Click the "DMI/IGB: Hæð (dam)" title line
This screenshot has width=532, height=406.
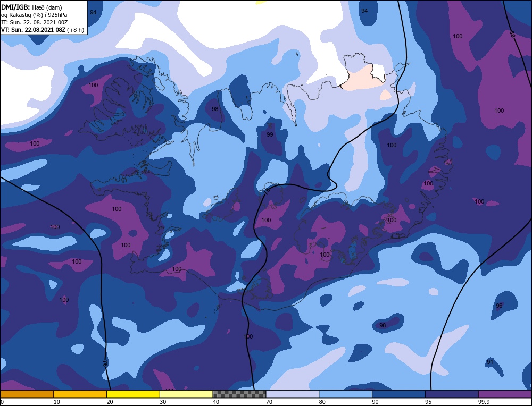tap(31, 7)
